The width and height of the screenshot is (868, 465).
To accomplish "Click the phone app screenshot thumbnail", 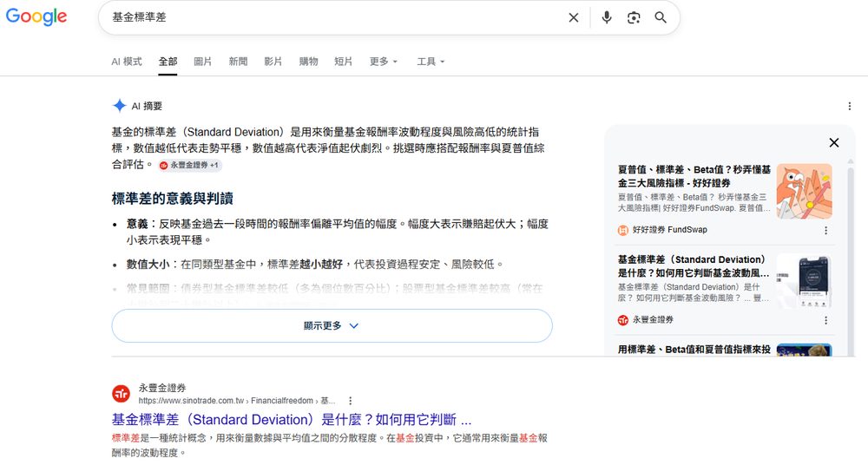I will tap(805, 281).
